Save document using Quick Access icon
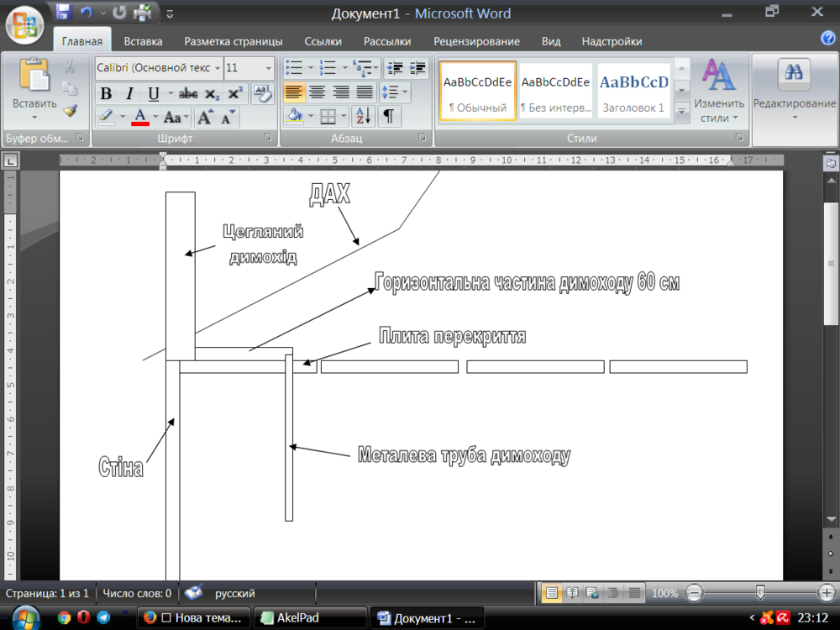 tap(64, 13)
